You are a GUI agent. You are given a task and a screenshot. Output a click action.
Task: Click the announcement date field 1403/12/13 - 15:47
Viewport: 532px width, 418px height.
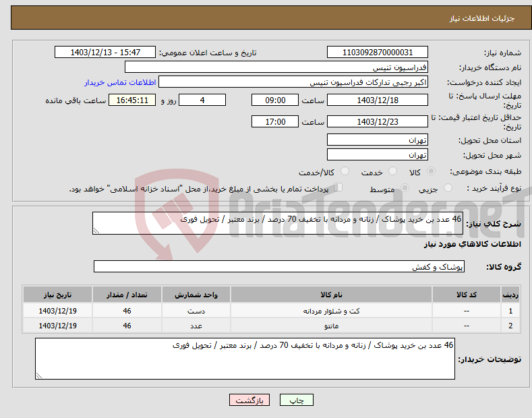click(x=105, y=53)
